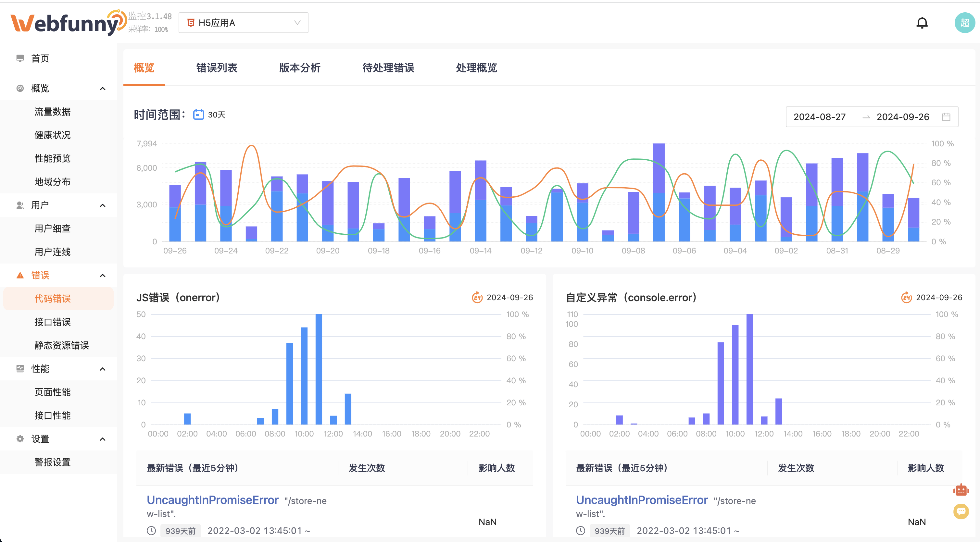Click 最新错误 header in JS错误 table
This screenshot has width=980, height=542.
193,468
